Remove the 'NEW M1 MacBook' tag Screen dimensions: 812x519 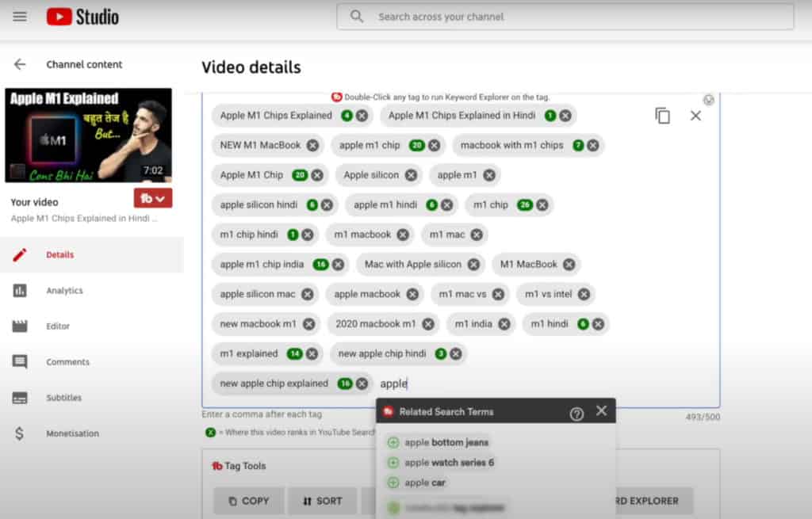click(x=312, y=146)
